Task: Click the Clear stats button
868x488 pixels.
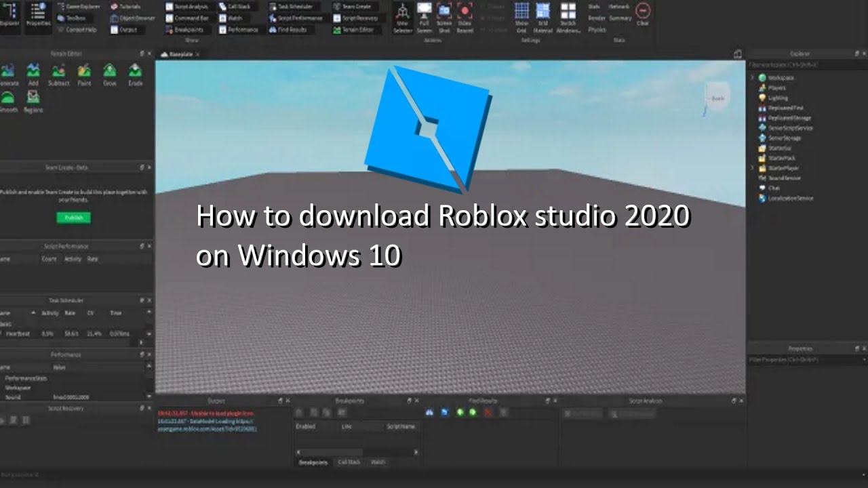Action: point(643,14)
